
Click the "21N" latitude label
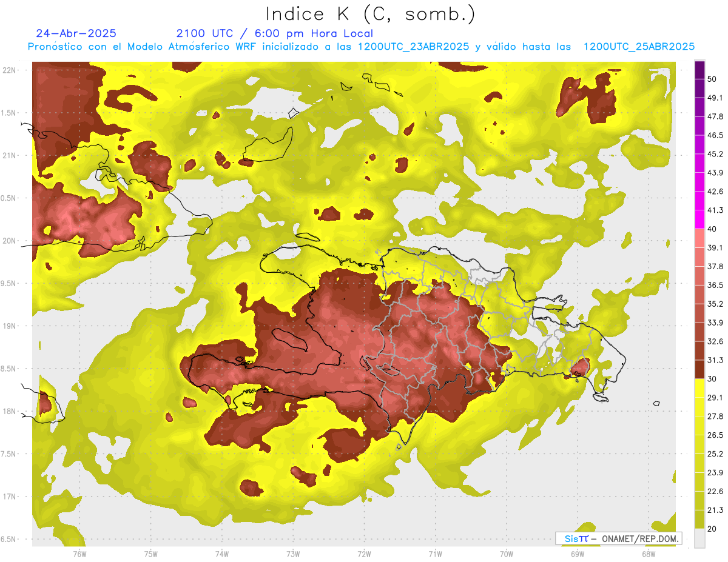coord(9,156)
